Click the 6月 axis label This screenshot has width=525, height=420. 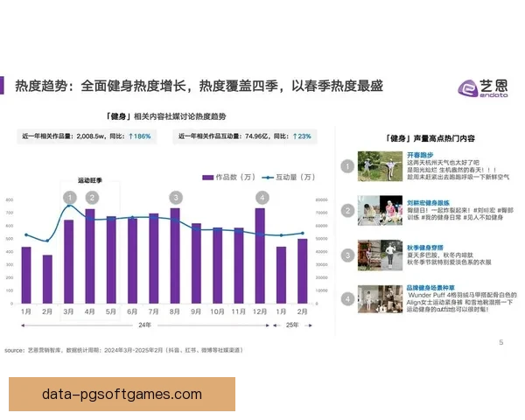(x=132, y=311)
